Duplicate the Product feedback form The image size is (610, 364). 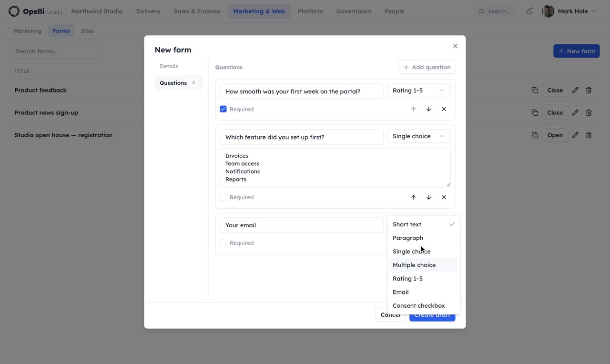535,90
